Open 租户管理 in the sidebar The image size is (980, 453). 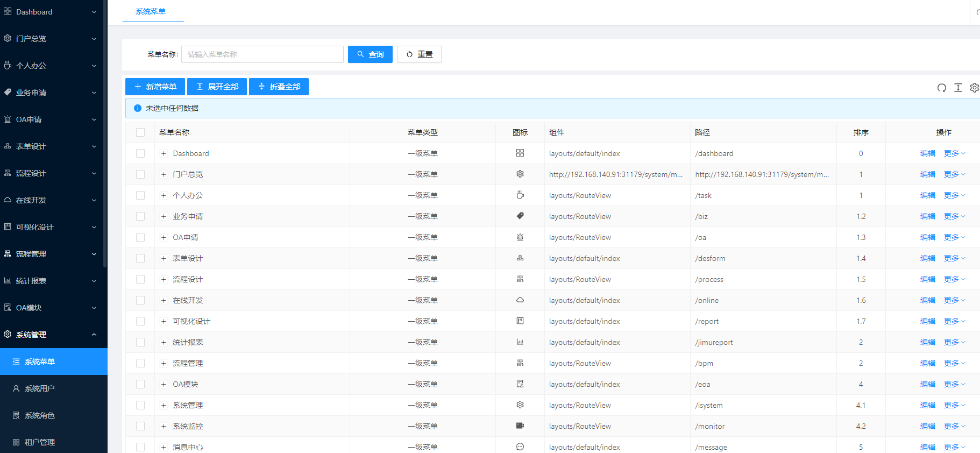pyautogui.click(x=54, y=442)
